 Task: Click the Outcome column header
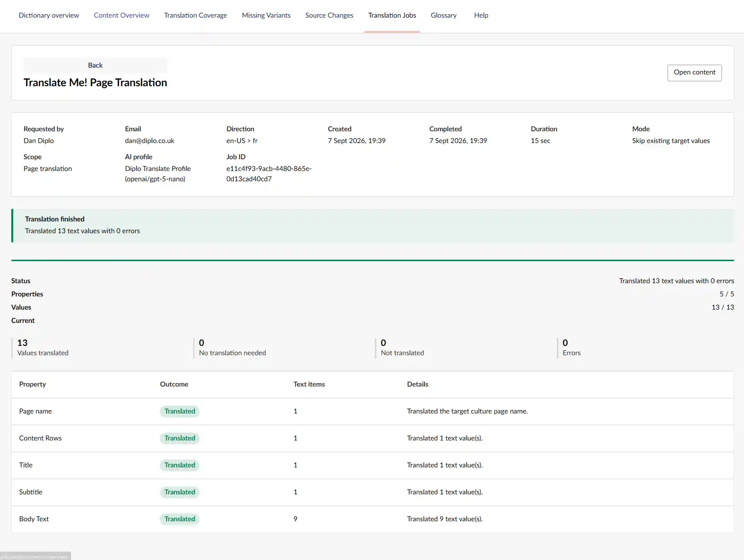(x=174, y=384)
